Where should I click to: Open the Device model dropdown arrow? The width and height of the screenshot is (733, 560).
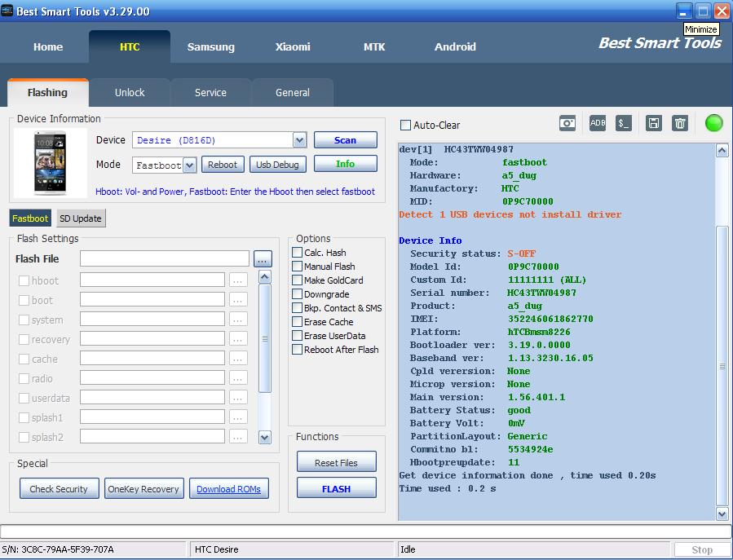[300, 139]
